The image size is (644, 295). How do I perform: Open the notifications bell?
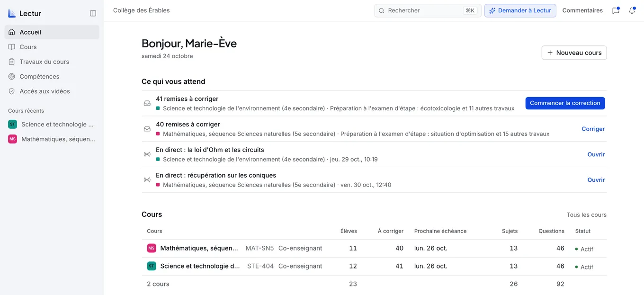632,10
